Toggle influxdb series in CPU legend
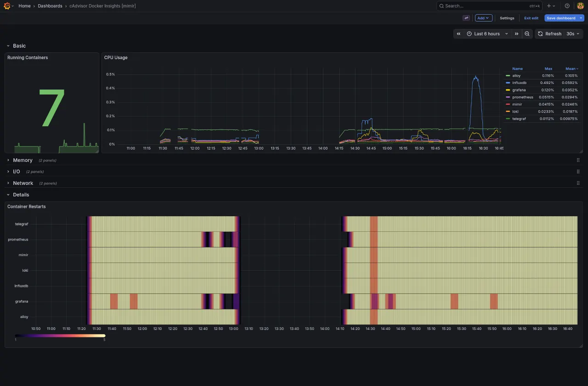This screenshot has height=386, width=588. pos(519,83)
